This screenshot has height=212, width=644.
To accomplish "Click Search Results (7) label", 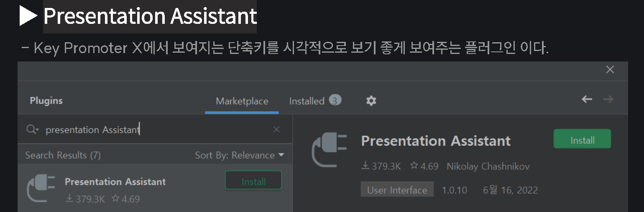I will 63,155.
